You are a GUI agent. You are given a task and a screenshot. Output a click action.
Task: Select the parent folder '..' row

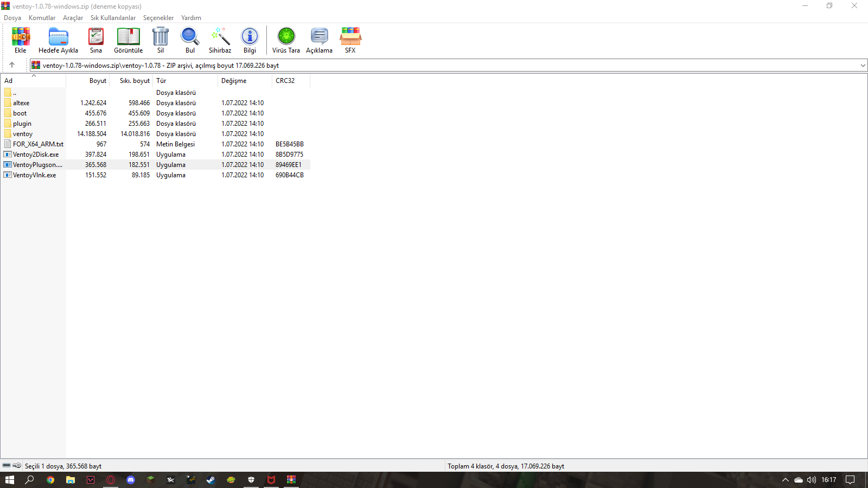pyautogui.click(x=156, y=93)
